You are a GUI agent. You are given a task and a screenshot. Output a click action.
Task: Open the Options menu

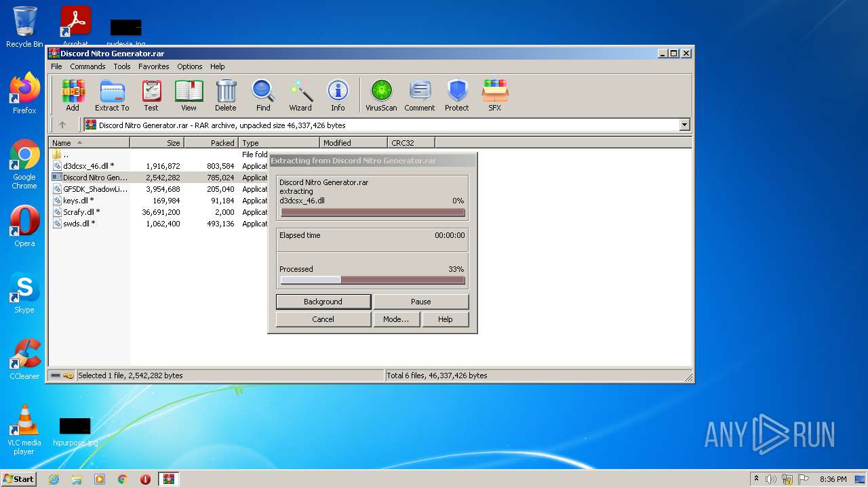pyautogui.click(x=190, y=66)
